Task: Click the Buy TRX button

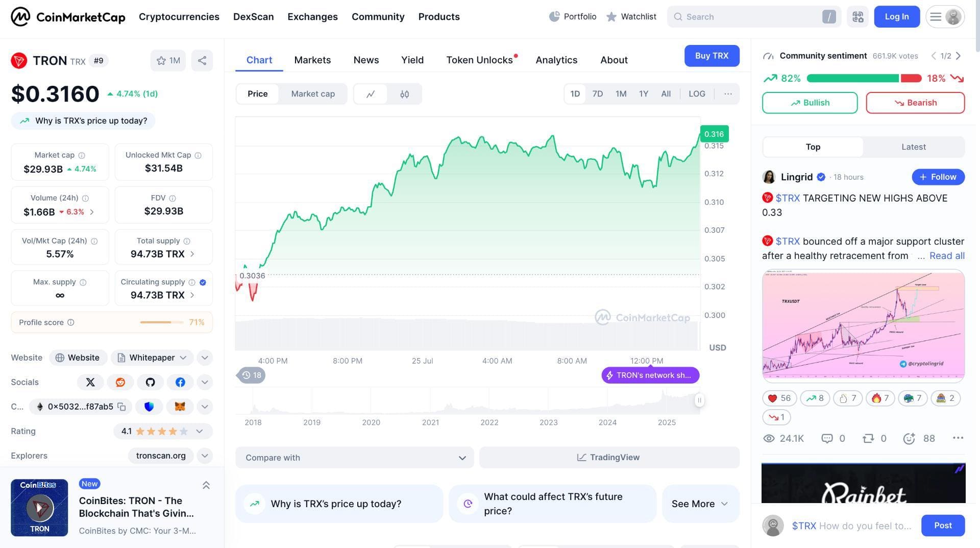Action: pyautogui.click(x=712, y=56)
